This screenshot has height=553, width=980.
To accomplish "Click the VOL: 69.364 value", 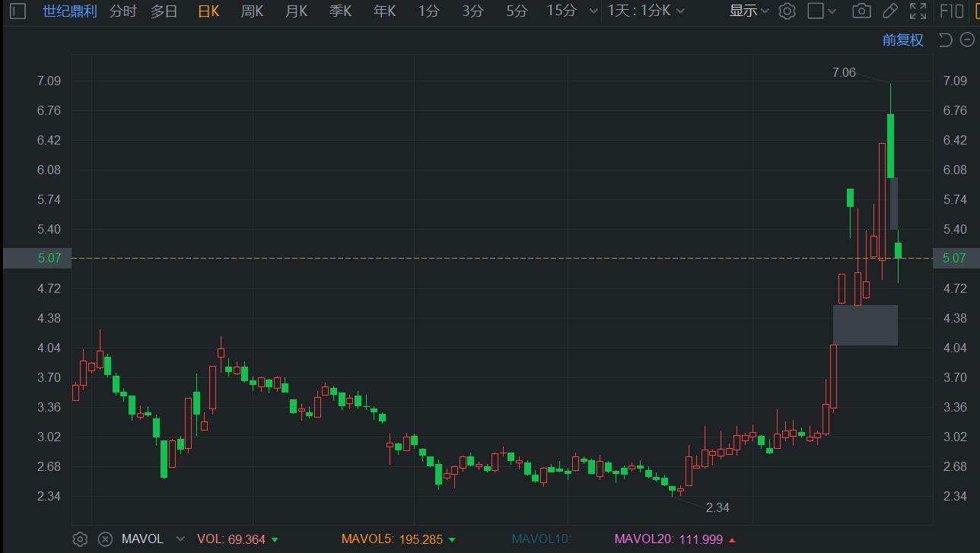I will click(231, 539).
